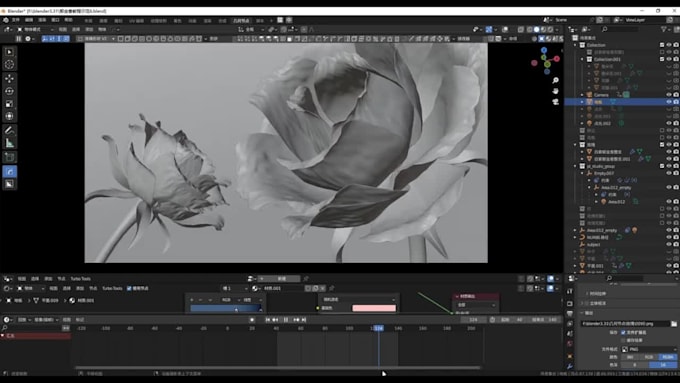Select the Scale tool in viewport toolbar

(x=9, y=104)
